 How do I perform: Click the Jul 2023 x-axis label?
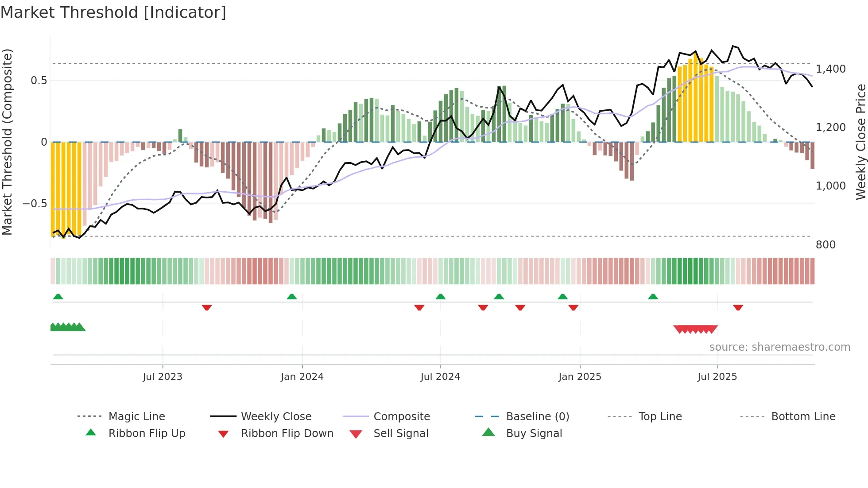click(163, 377)
